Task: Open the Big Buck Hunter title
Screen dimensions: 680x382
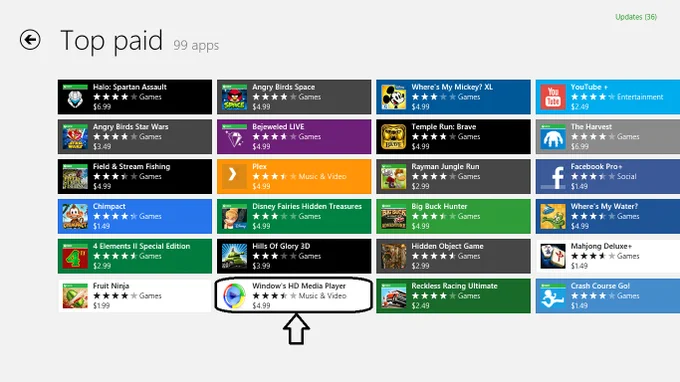Action: pyautogui.click(x=439, y=206)
